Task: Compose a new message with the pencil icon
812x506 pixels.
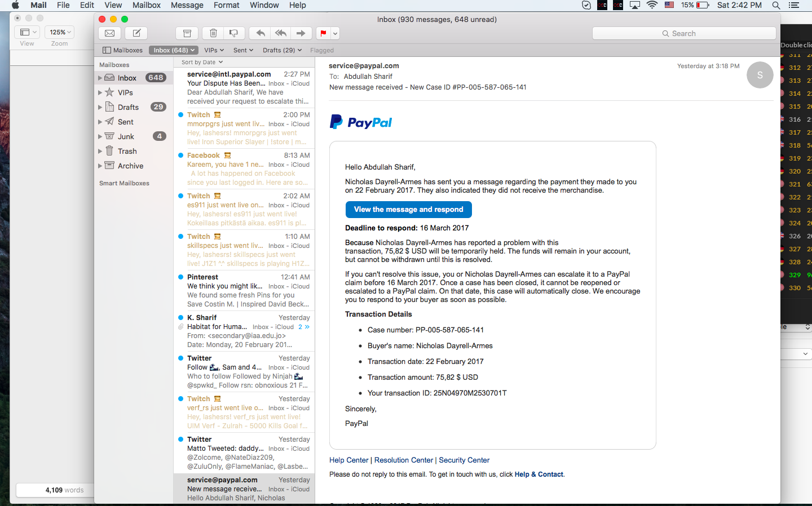Action: (136, 33)
